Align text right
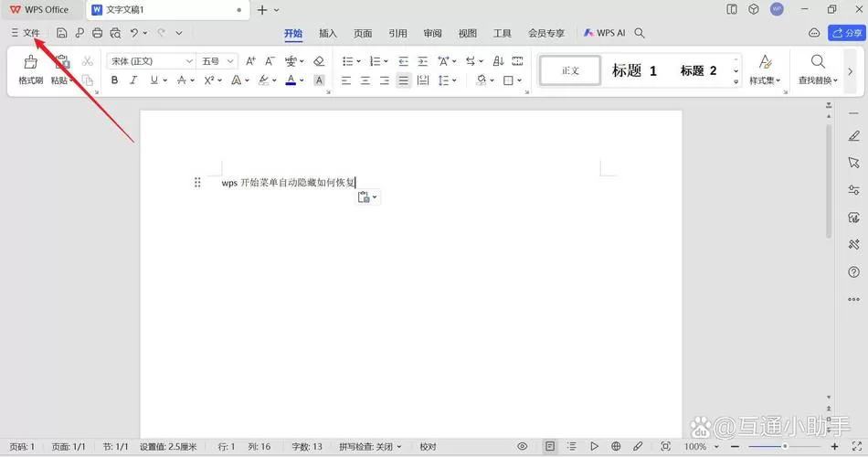The height and width of the screenshot is (457, 868). point(384,80)
